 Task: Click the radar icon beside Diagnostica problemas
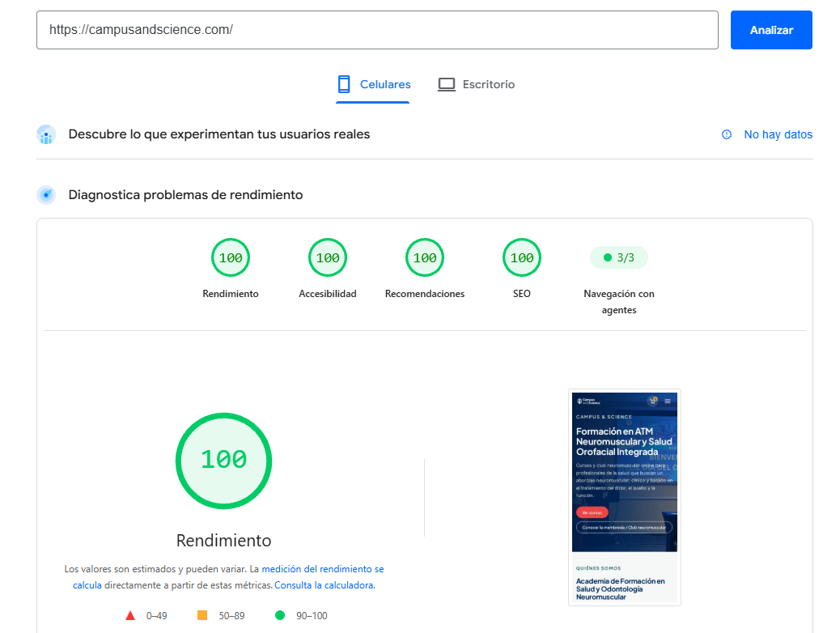[x=46, y=195]
